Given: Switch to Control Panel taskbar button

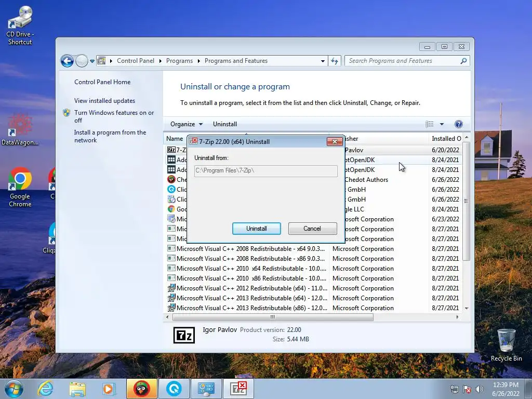Looking at the screenshot, I should 206,389.
